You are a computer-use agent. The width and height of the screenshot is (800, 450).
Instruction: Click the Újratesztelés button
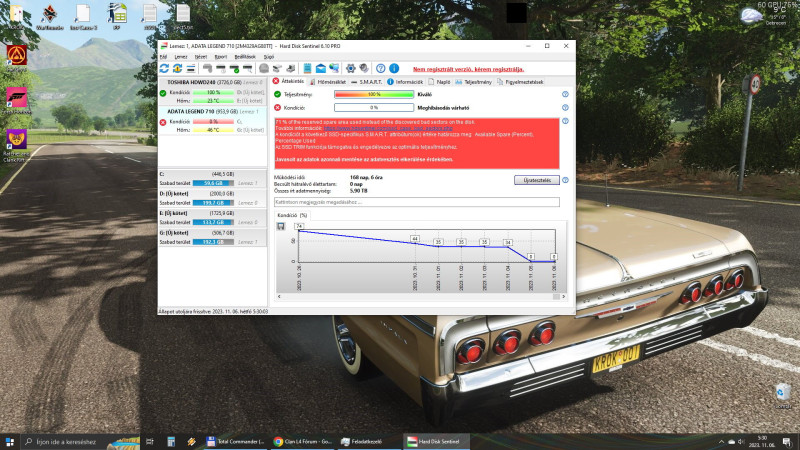pyautogui.click(x=537, y=180)
